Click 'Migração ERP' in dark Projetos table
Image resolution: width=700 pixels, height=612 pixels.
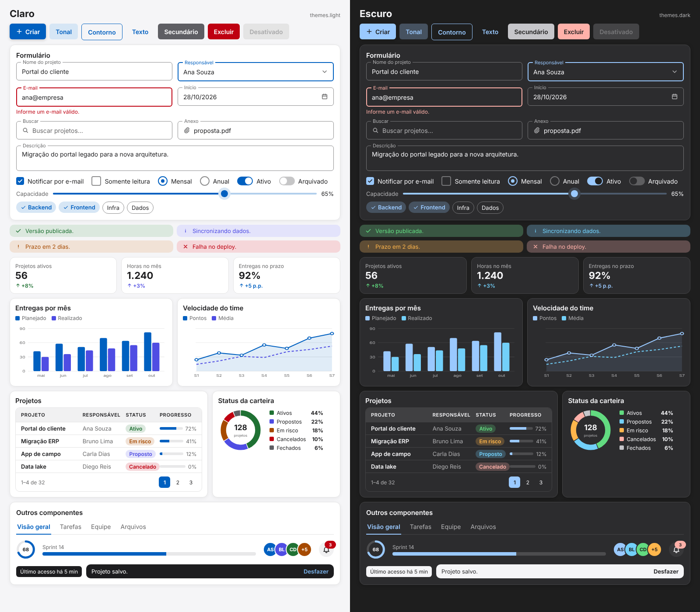pyautogui.click(x=390, y=441)
